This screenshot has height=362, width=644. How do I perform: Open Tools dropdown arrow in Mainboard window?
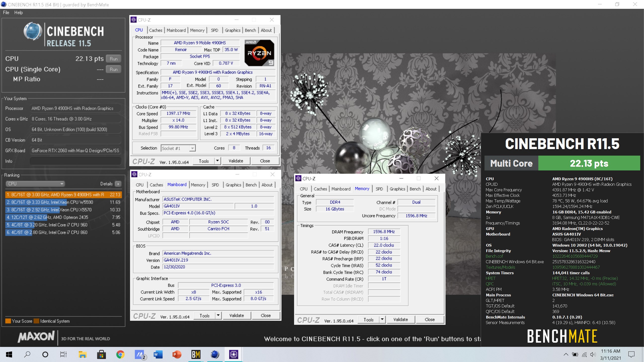pyautogui.click(x=218, y=315)
